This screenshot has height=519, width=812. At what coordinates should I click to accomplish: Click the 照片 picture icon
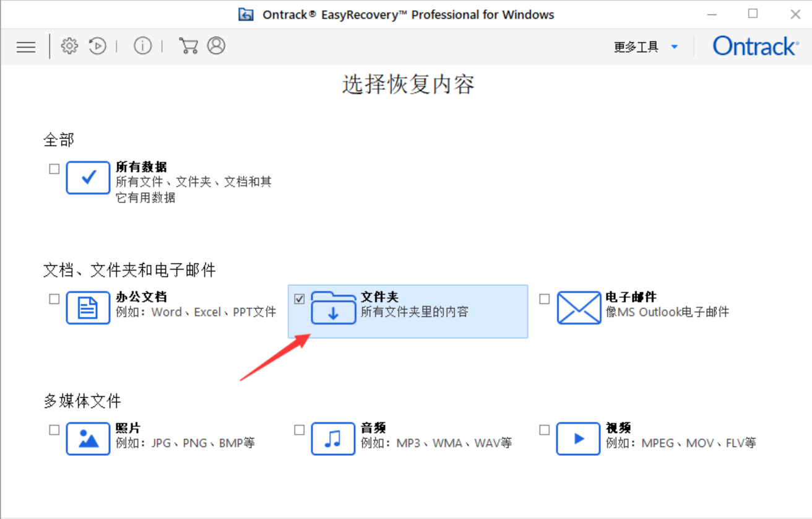[88, 439]
